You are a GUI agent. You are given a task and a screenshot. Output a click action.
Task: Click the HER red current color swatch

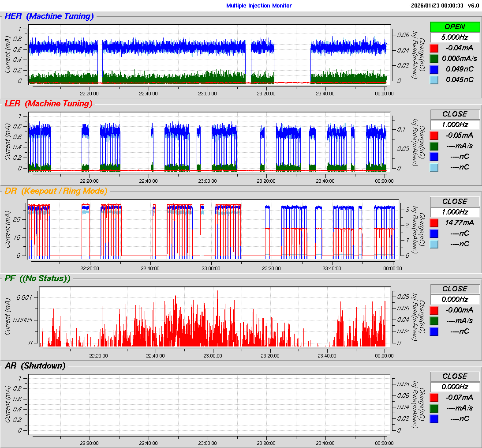(x=434, y=48)
